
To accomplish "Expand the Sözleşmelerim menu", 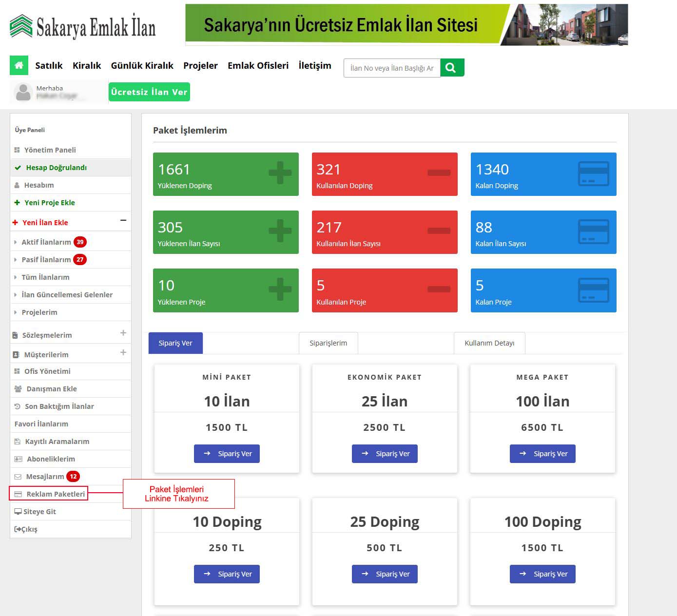I will 123,333.
